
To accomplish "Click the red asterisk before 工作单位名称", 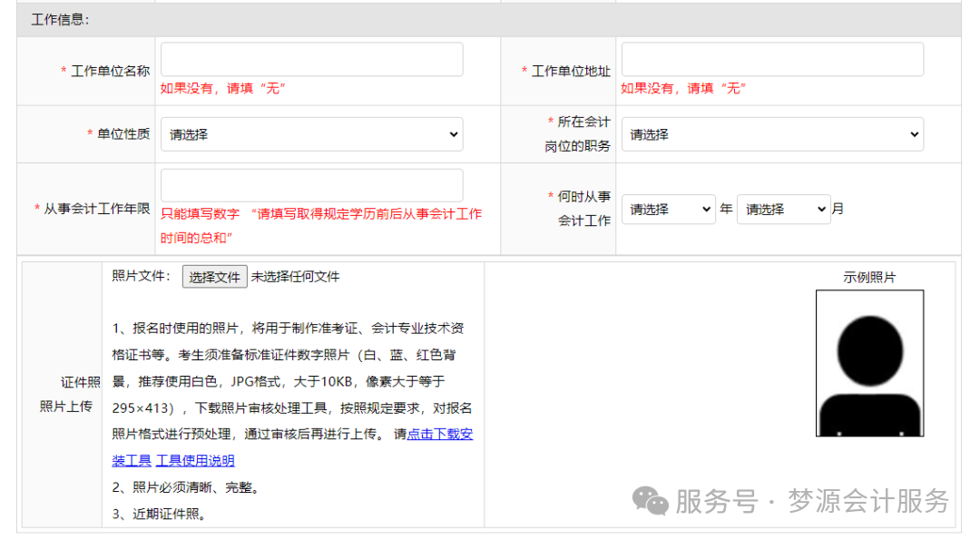I will 62,71.
